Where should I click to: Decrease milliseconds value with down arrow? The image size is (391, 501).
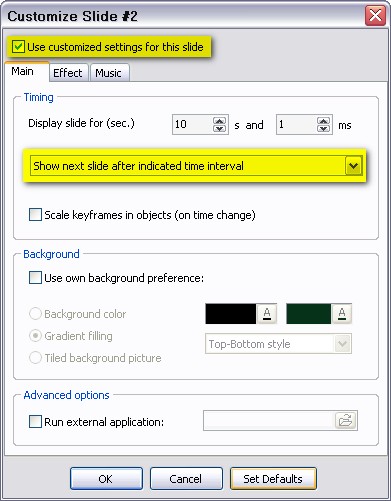point(323,128)
